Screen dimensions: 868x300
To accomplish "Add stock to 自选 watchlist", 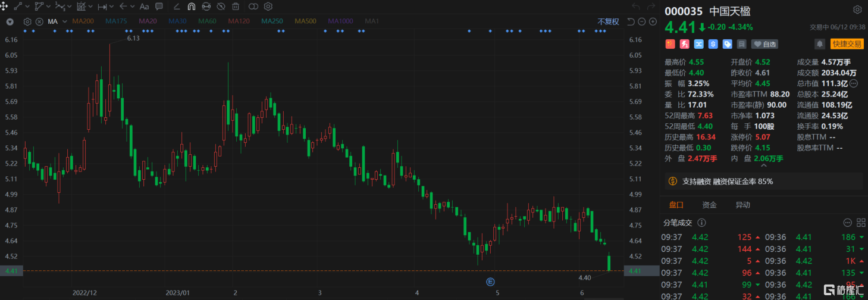I will pos(764,44).
